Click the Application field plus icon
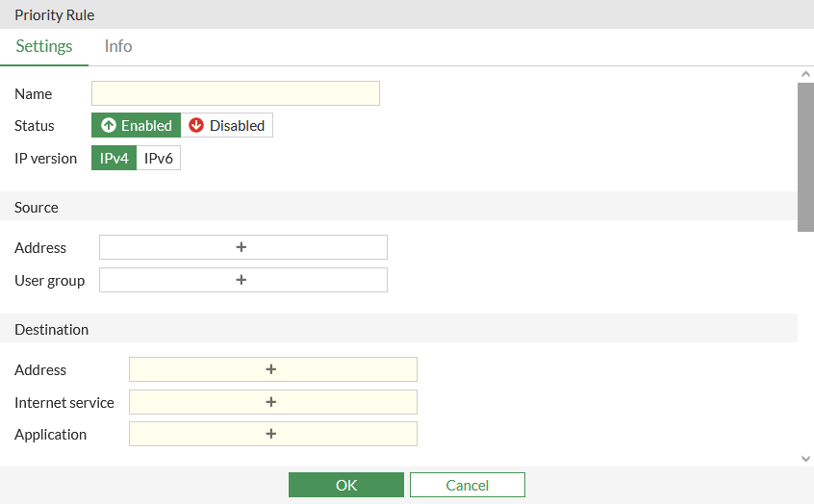Screen dimensions: 814x504 (x=271, y=434)
